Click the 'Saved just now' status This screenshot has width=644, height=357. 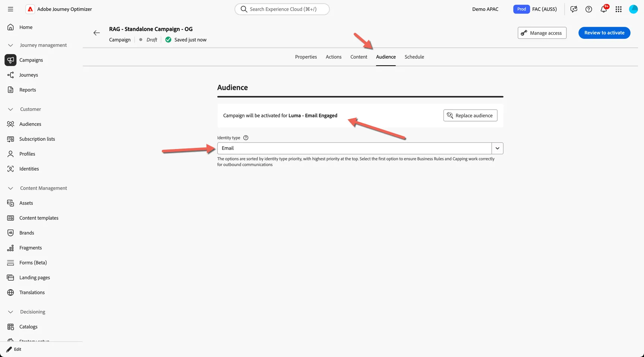pyautogui.click(x=190, y=40)
